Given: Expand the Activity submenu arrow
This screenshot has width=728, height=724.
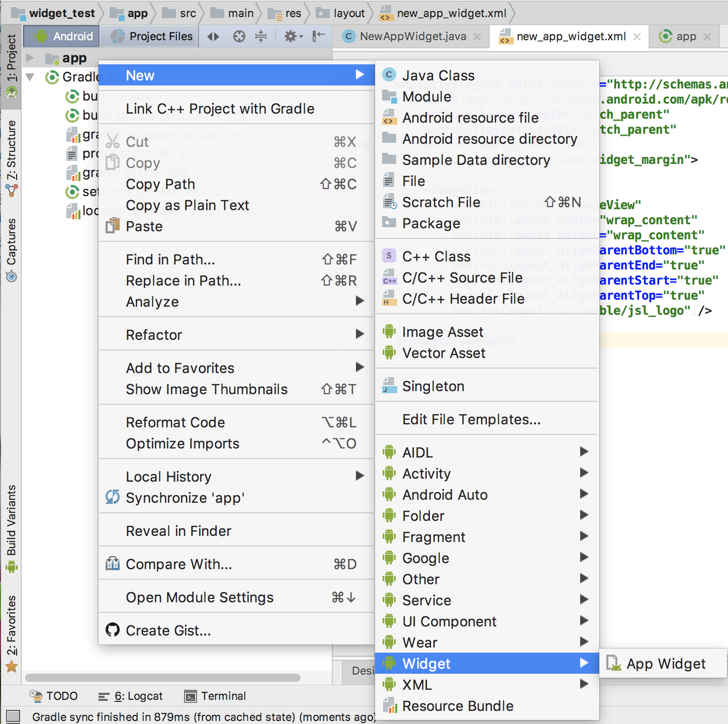Looking at the screenshot, I should point(584,473).
